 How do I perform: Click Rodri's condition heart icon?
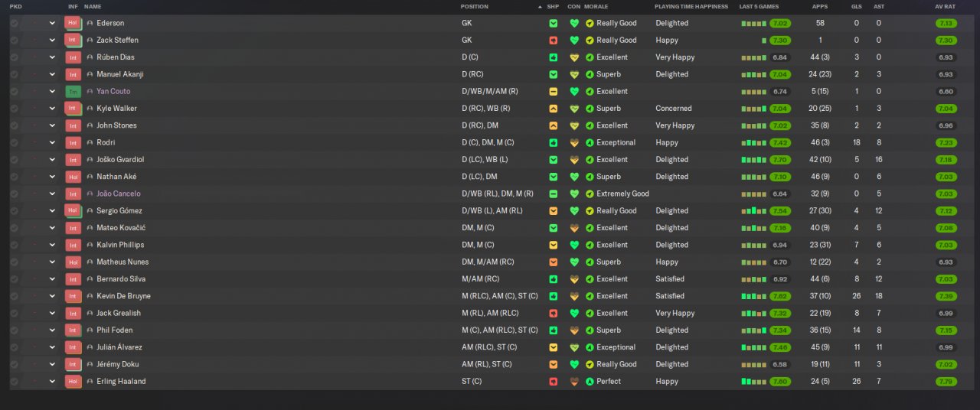click(574, 142)
